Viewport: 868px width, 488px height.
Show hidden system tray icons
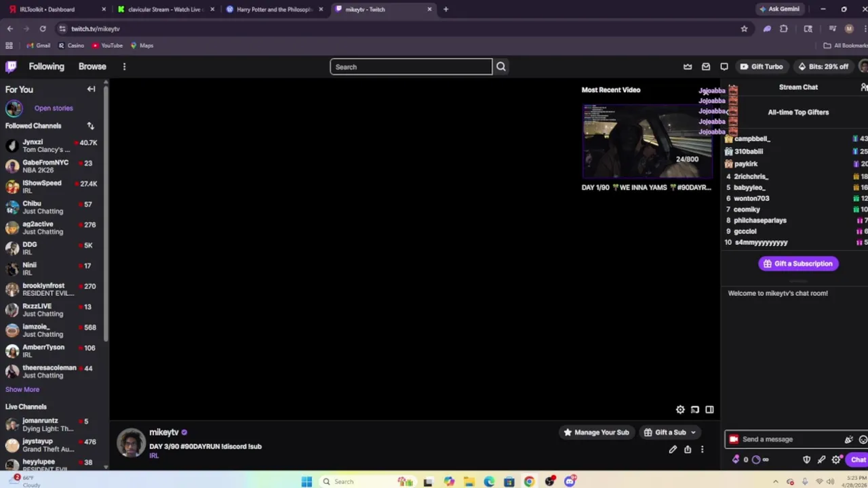point(775,481)
